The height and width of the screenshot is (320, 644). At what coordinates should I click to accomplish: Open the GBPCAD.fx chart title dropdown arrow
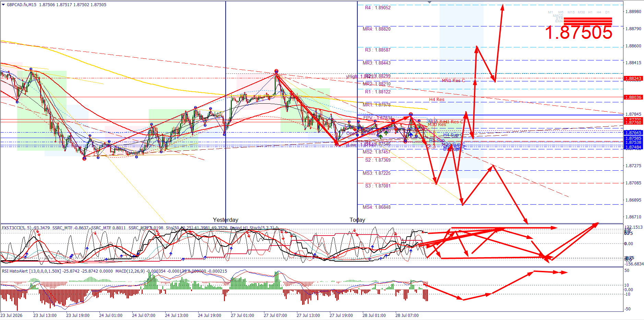tap(3, 5)
